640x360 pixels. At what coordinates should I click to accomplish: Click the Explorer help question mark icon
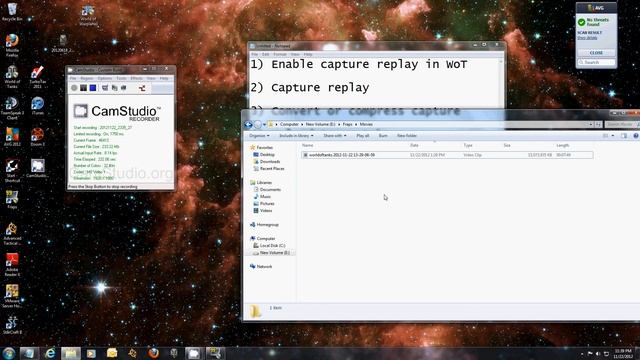[x=636, y=136]
